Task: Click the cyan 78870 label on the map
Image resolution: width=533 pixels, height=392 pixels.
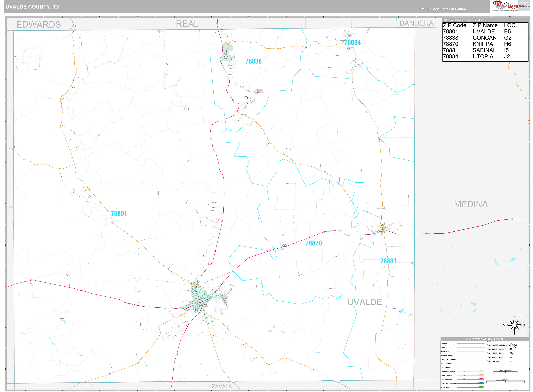Action: (313, 243)
